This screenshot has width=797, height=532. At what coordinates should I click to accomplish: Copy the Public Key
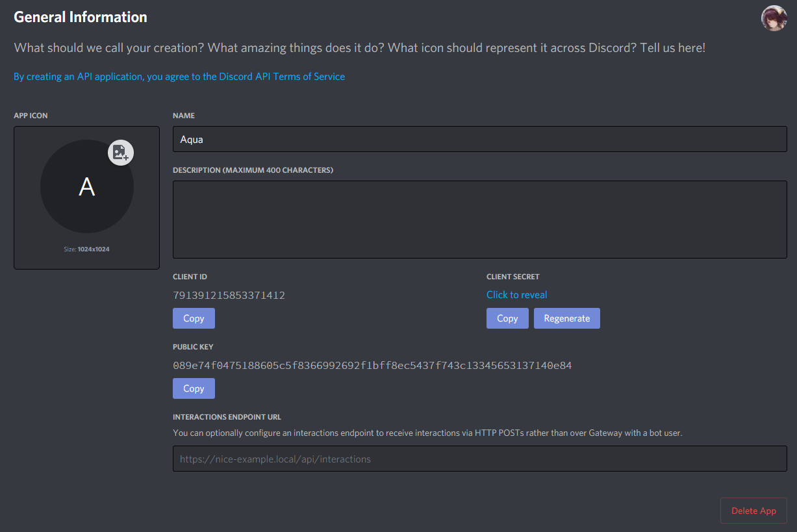click(x=194, y=388)
